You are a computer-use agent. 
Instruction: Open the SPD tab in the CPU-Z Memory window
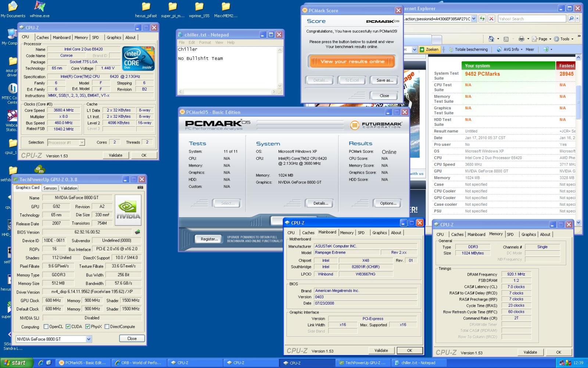pyautogui.click(x=510, y=234)
